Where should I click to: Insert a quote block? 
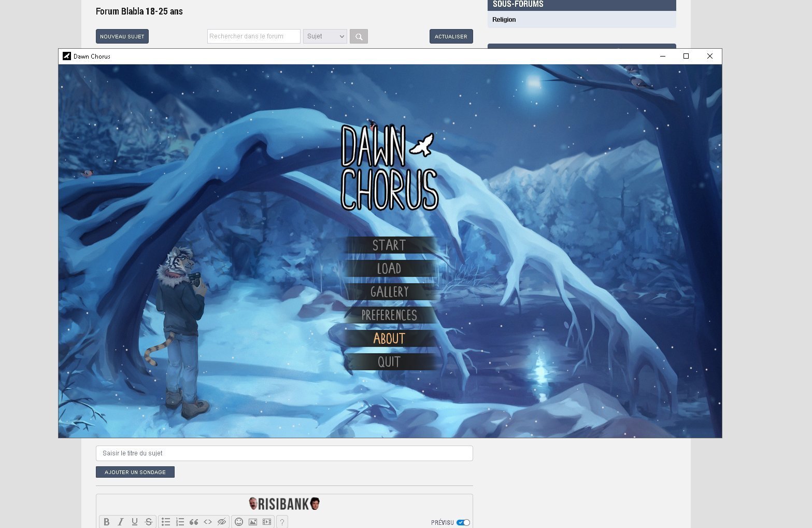[194, 522]
